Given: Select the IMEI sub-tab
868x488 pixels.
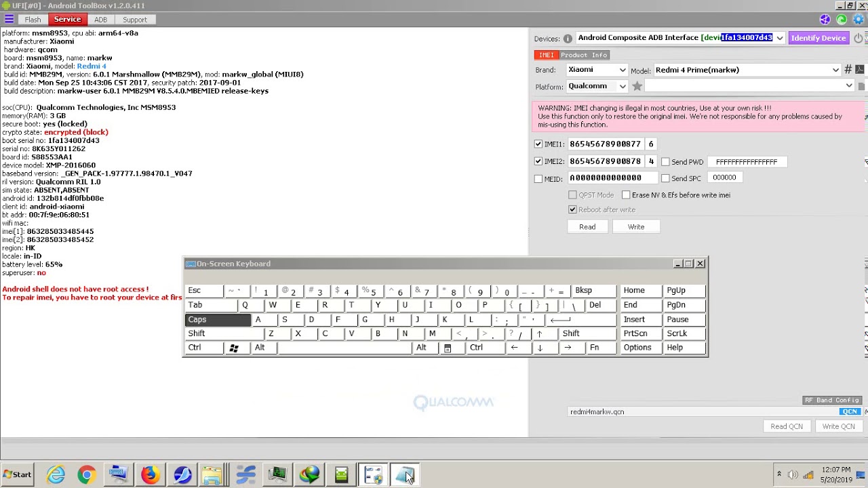Looking at the screenshot, I should coord(546,55).
